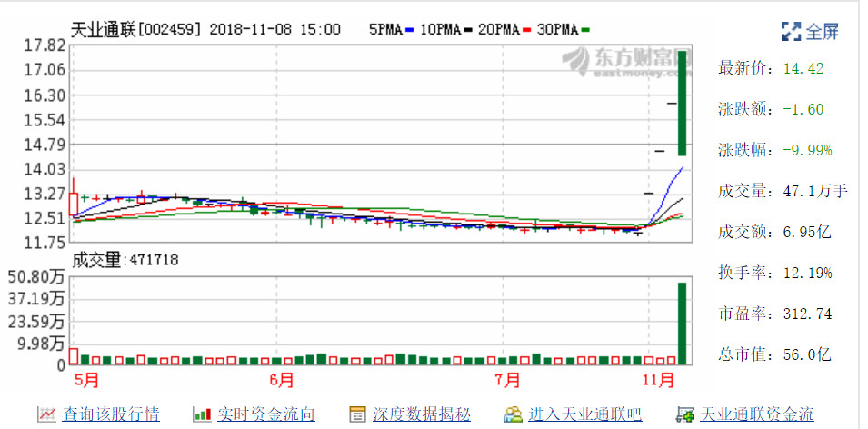Click the 成交量:471718 label
868x429 pixels.
pyautogui.click(x=125, y=260)
